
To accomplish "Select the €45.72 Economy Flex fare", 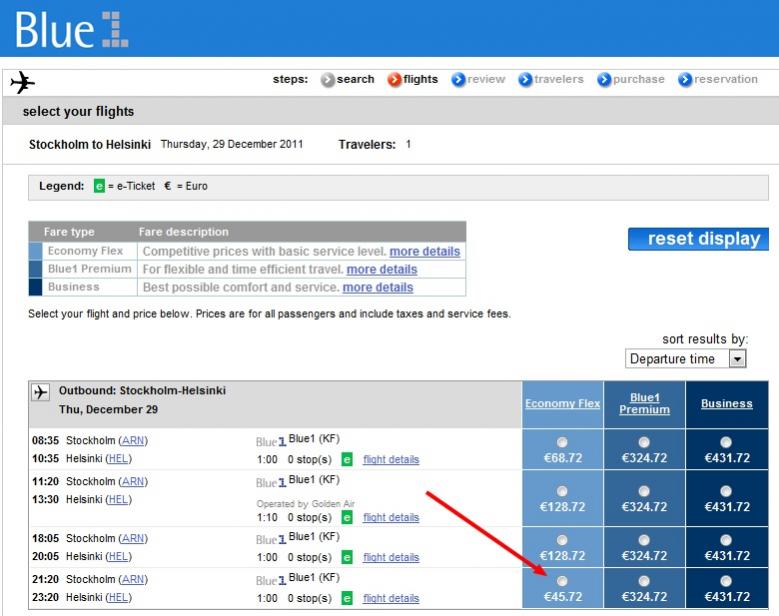I will pyautogui.click(x=561, y=581).
